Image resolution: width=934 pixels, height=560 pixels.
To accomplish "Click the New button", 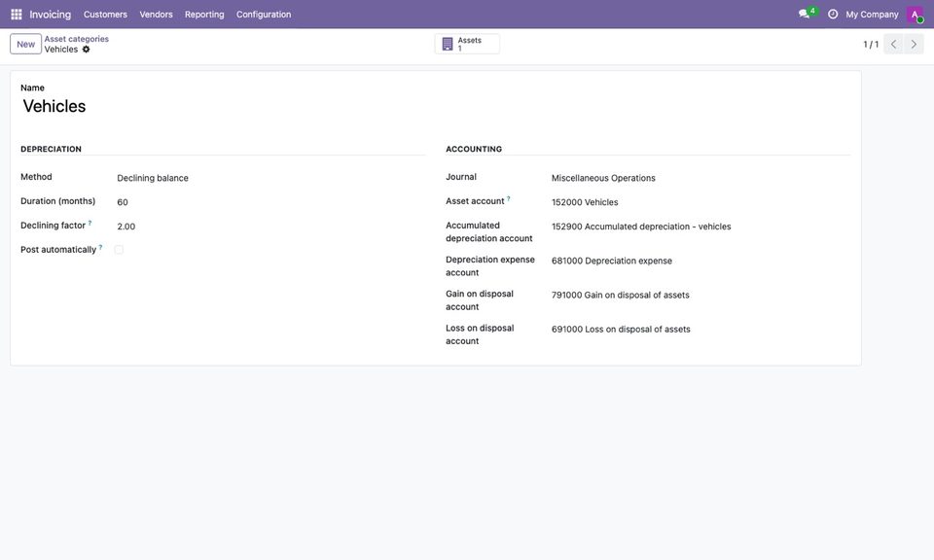I will 25,44.
